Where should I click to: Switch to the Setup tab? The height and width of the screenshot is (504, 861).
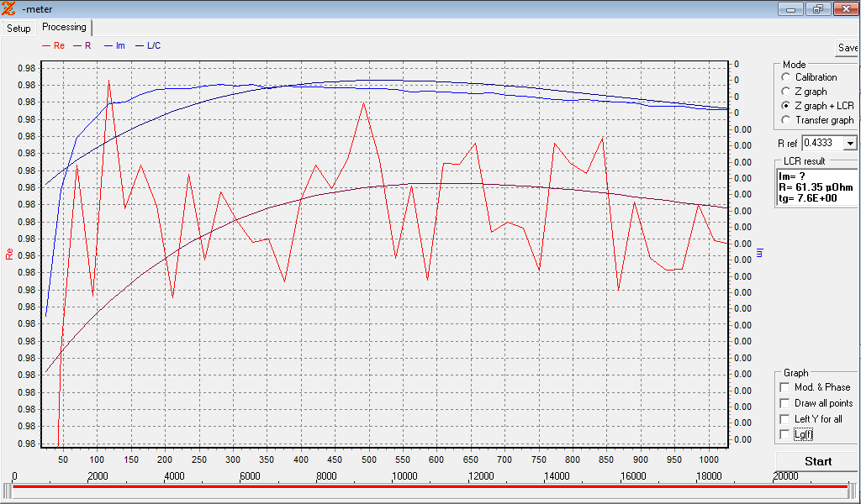pyautogui.click(x=18, y=28)
